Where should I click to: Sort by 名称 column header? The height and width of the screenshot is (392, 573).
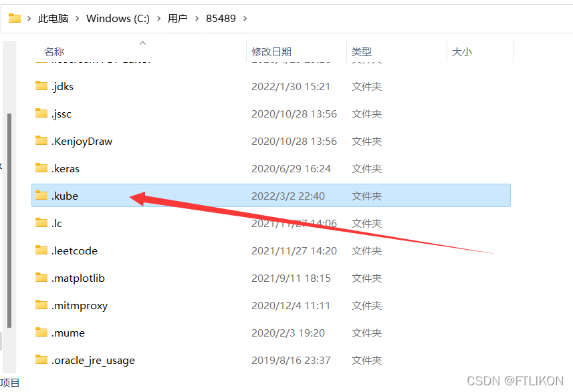point(54,52)
